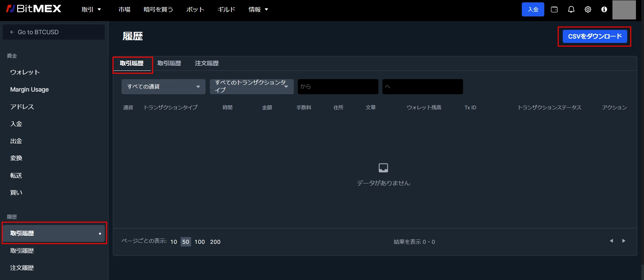Click the 通貨 column header
644x280 pixels.
[x=128, y=107]
